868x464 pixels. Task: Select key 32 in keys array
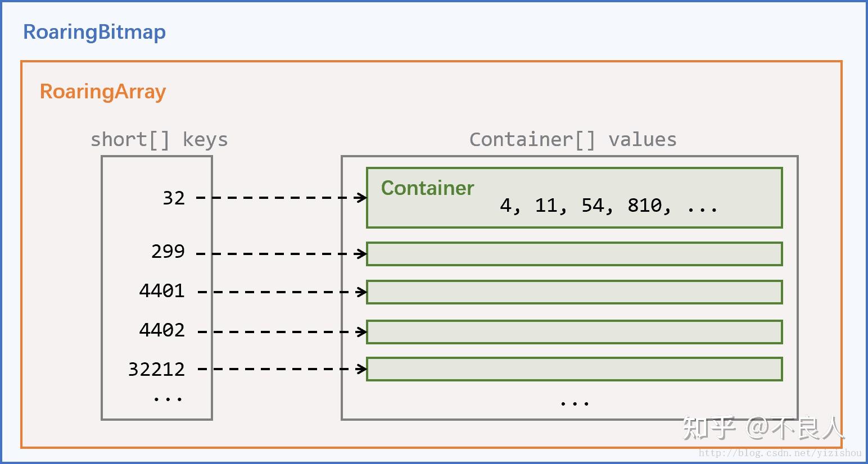coord(173,198)
